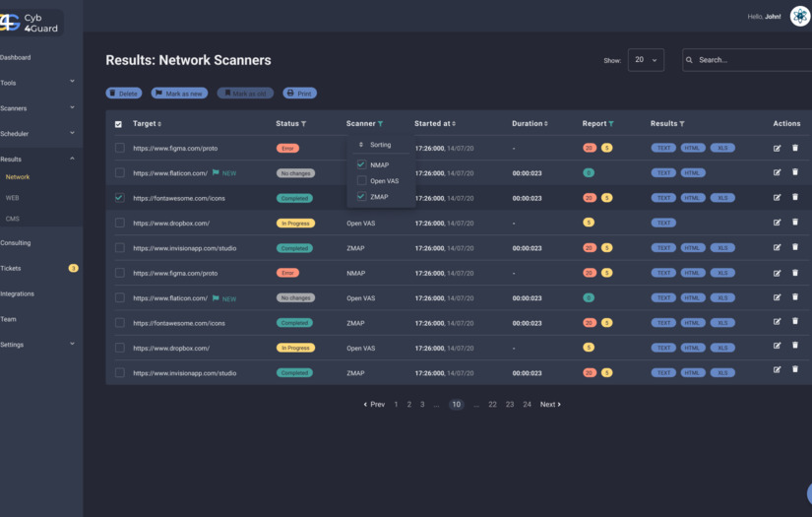Image resolution: width=812 pixels, height=517 pixels.
Task: Open the user avatar icon next to Hello John
Action: (799, 16)
